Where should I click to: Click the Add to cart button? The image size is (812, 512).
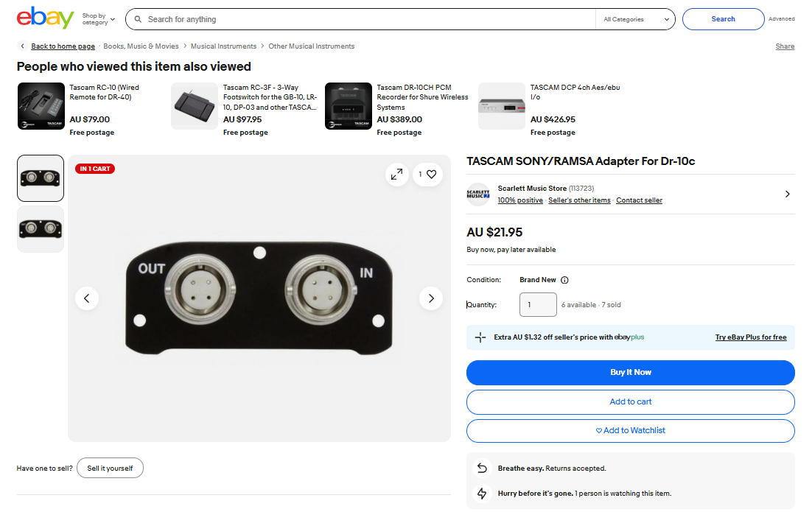[x=630, y=402]
